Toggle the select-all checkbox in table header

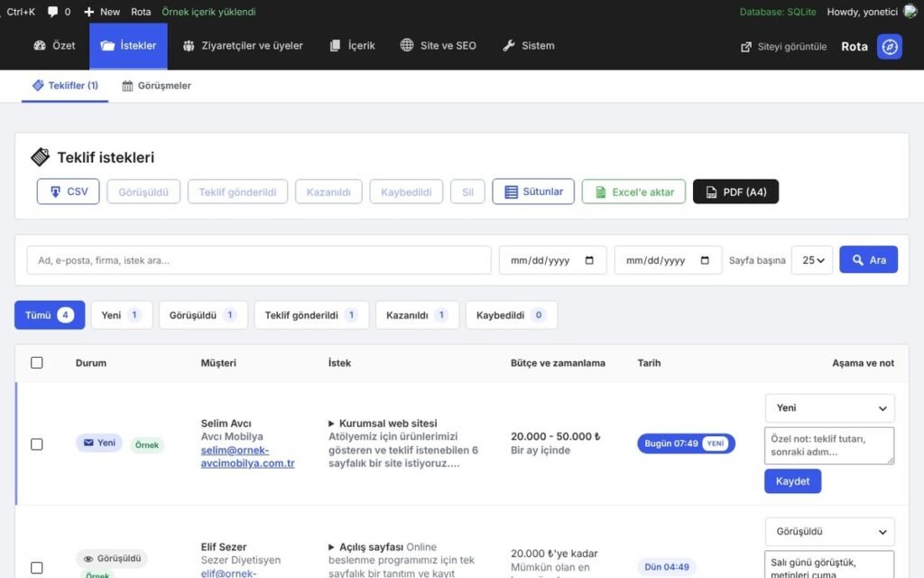tap(36, 363)
